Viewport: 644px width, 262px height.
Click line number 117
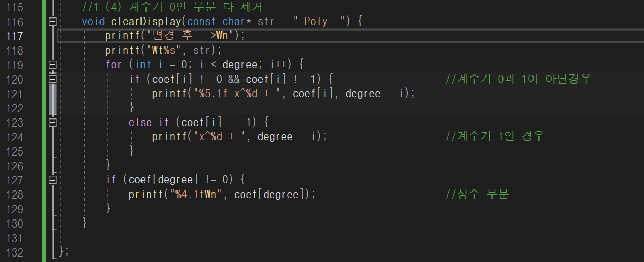click(x=16, y=36)
